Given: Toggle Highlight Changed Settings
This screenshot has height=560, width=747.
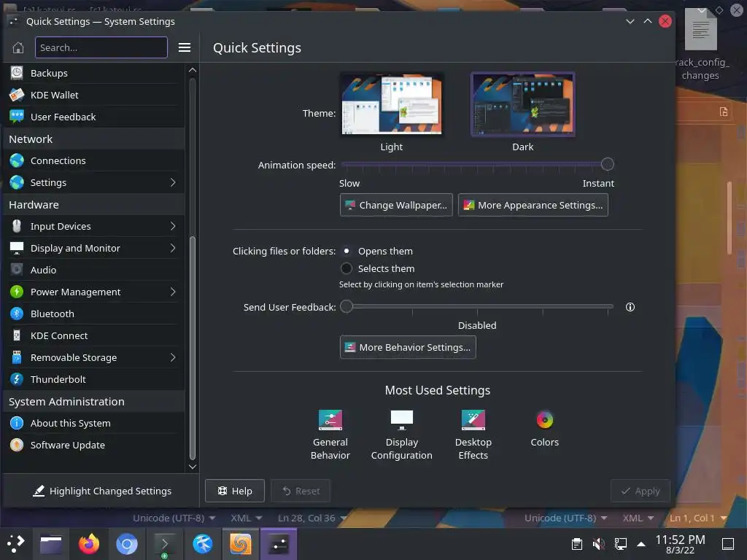Looking at the screenshot, I should pos(101,491).
